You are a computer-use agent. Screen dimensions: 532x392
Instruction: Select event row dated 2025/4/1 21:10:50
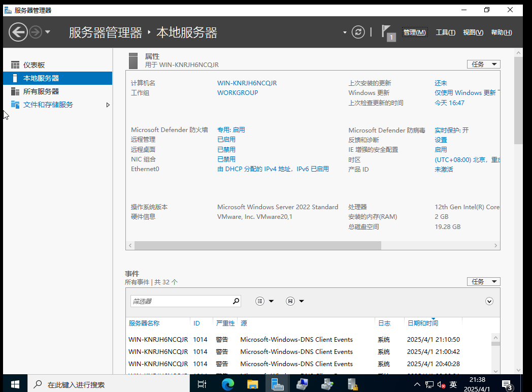click(309, 339)
